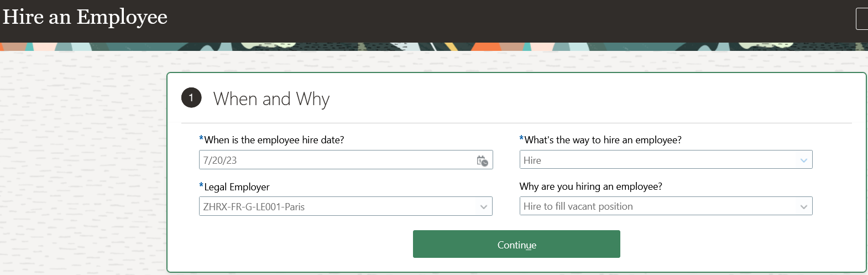Screen dimensions: 868x275
Task: Click the green Continue button
Action: coord(516,244)
